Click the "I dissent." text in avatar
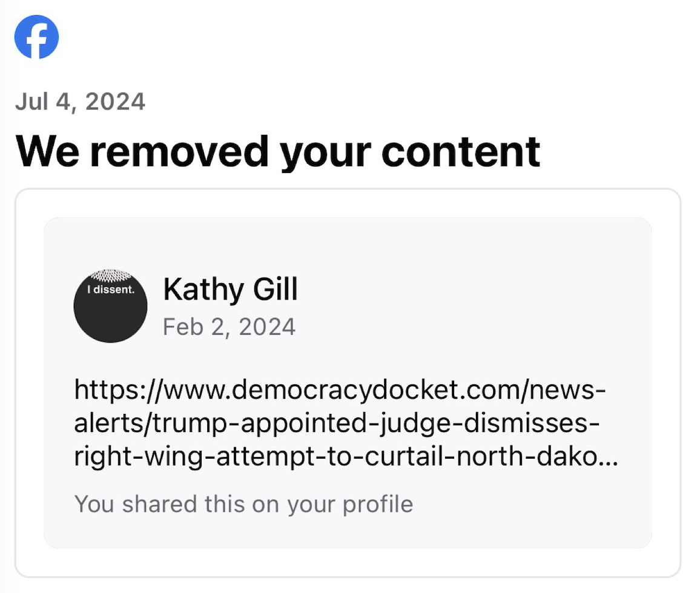The height and width of the screenshot is (593, 700). point(110,290)
